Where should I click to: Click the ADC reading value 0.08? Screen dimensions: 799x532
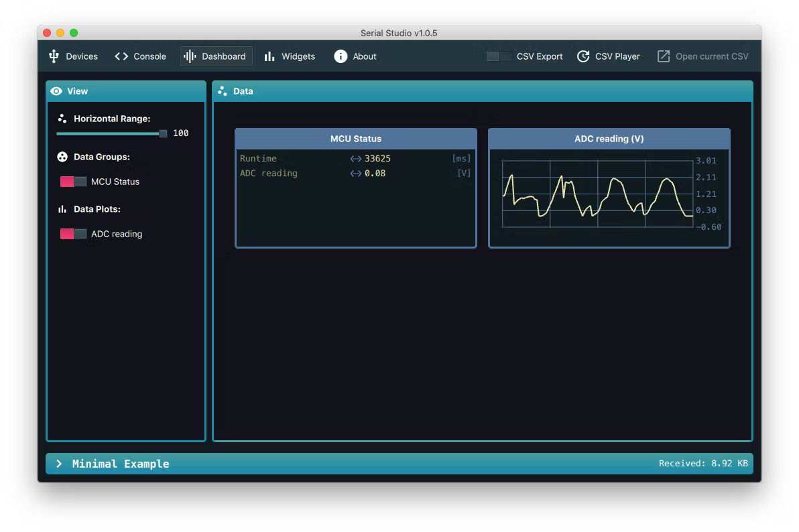pyautogui.click(x=375, y=174)
